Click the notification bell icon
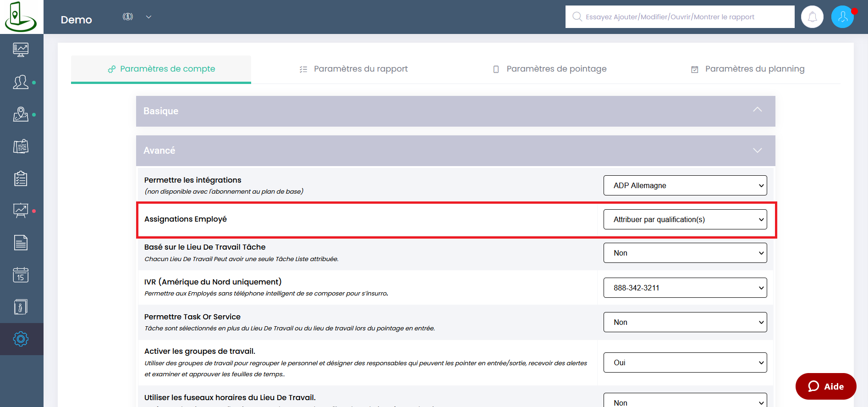Screen dimensions: 868x407 pos(812,17)
